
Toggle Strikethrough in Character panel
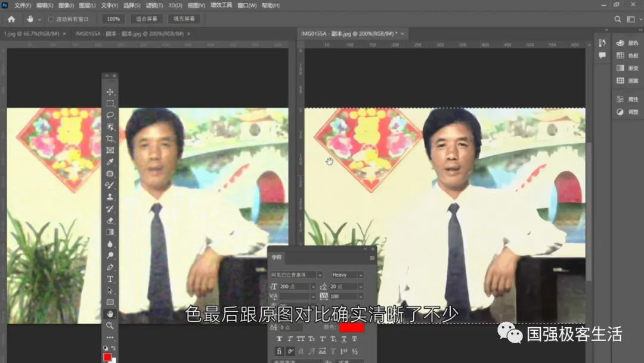354,339
